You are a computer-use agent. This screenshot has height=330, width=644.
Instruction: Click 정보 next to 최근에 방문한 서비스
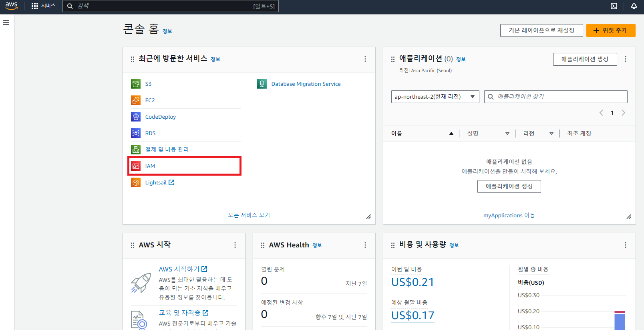click(x=215, y=59)
